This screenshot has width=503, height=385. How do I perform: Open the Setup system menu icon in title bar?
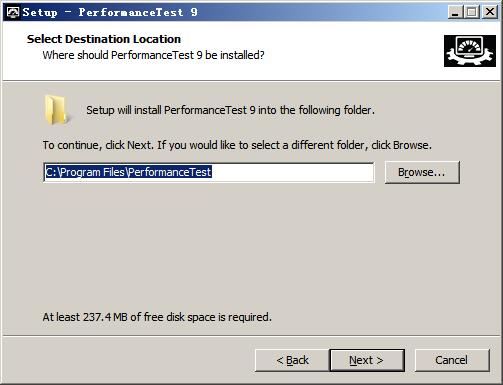pyautogui.click(x=13, y=12)
